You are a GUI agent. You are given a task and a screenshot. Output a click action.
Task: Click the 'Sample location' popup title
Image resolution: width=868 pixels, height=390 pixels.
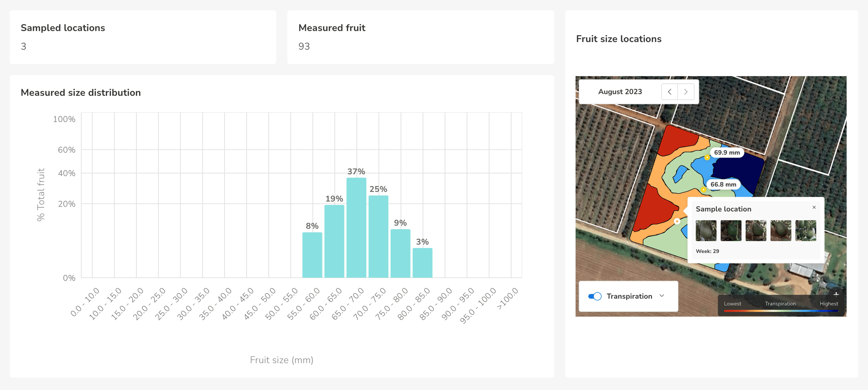(724, 209)
